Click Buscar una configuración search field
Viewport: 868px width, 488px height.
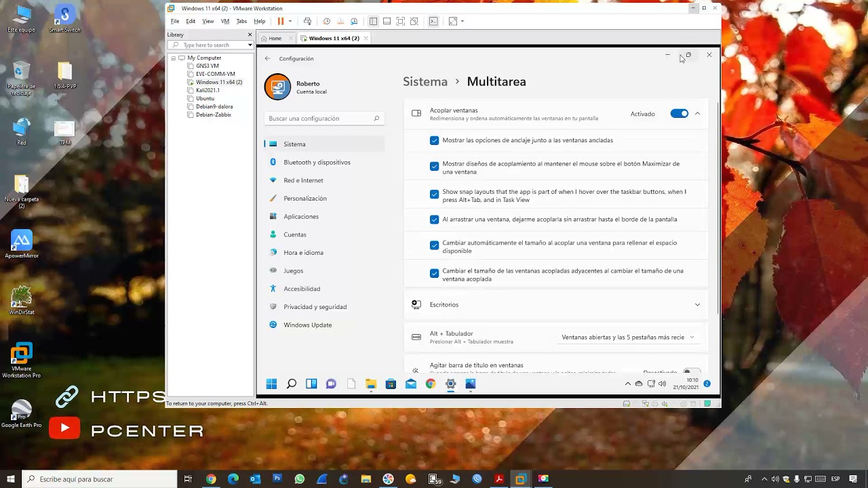click(324, 118)
